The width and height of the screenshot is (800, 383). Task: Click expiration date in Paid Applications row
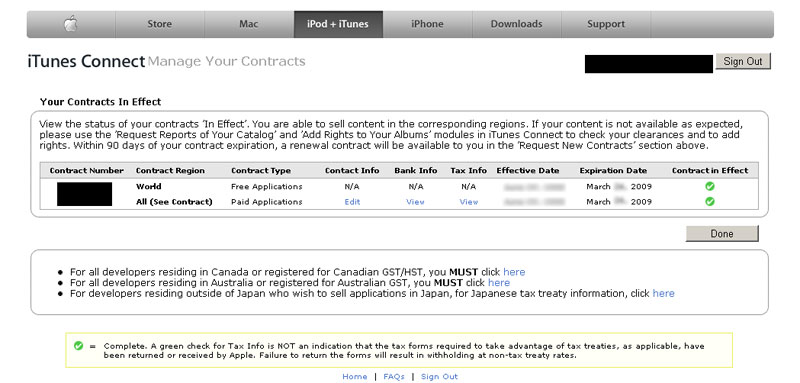pos(619,202)
